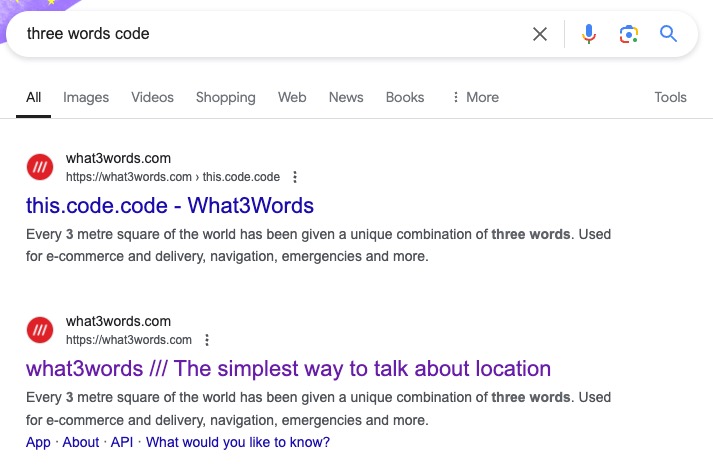
Task: Follow the App sitelink
Action: click(38, 442)
